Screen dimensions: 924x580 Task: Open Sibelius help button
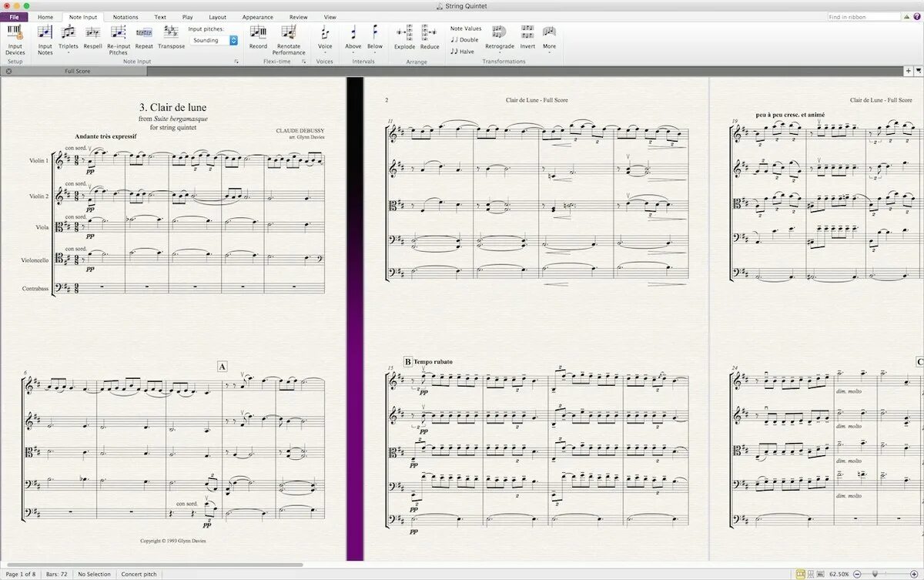pos(916,16)
